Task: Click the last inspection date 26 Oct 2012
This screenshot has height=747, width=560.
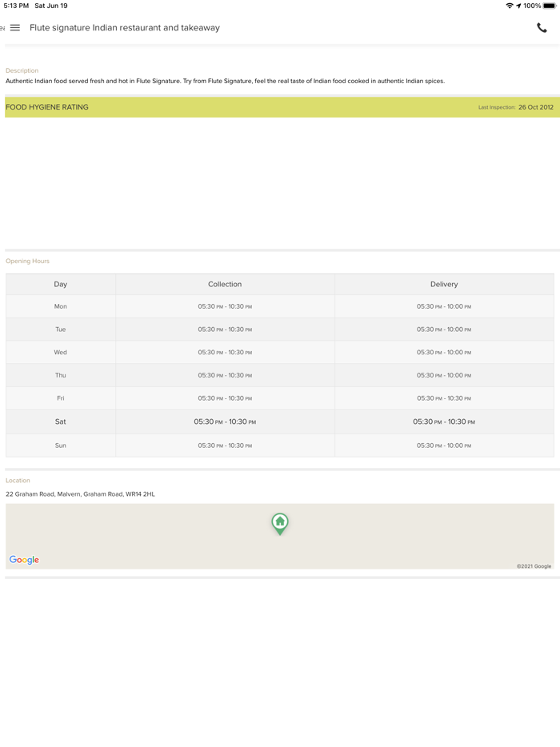Action: [x=536, y=107]
